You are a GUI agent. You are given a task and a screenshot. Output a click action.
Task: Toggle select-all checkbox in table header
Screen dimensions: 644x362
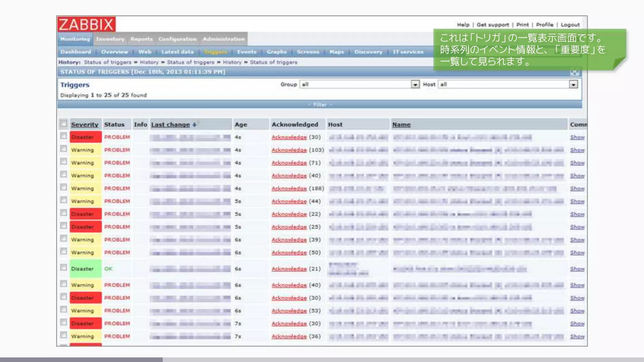[x=64, y=123]
